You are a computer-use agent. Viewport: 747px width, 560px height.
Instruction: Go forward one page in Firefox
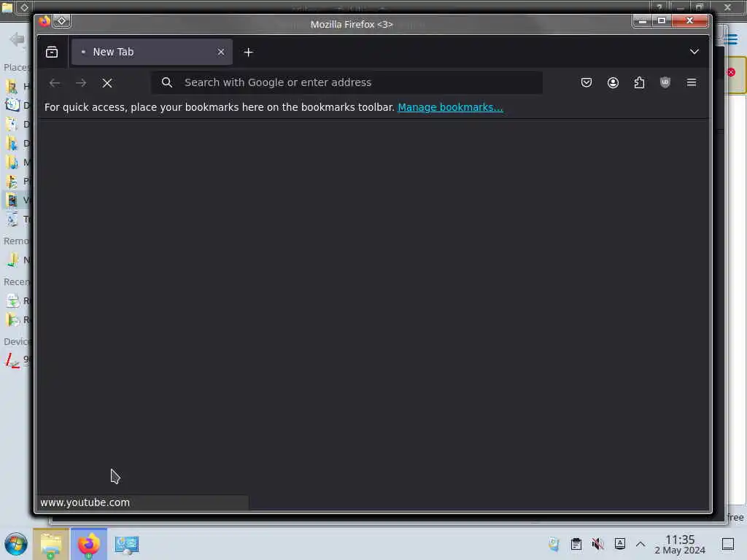click(x=81, y=83)
